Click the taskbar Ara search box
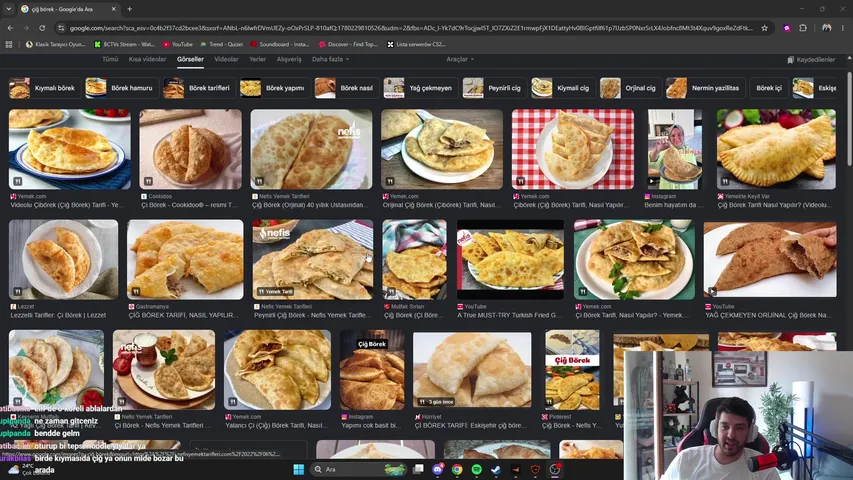 (359, 469)
